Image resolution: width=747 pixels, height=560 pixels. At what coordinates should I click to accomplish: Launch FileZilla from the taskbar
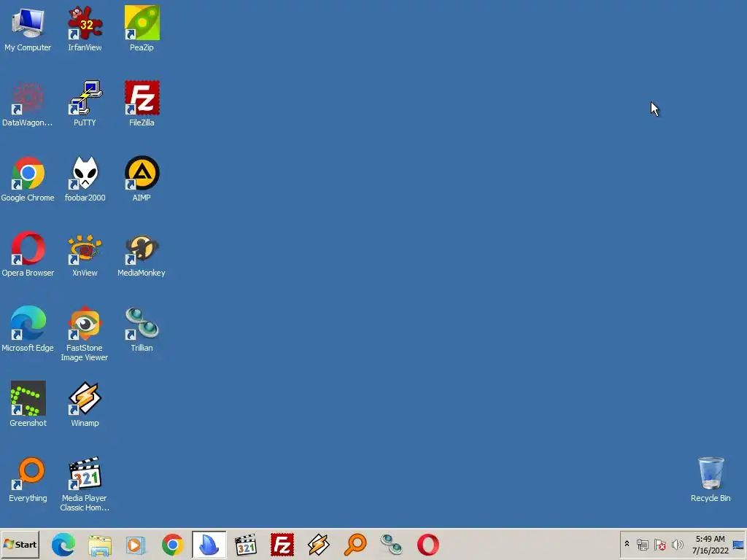tap(282, 545)
